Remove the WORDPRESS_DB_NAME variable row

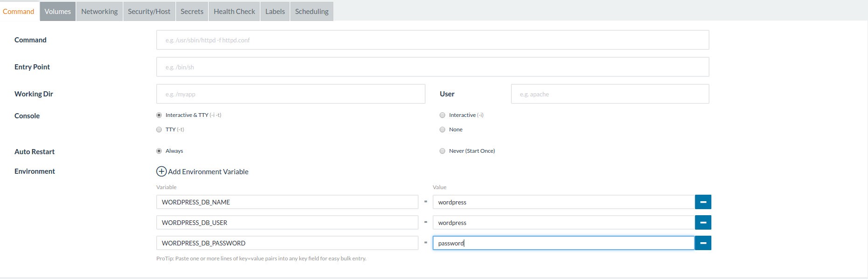pyautogui.click(x=703, y=202)
